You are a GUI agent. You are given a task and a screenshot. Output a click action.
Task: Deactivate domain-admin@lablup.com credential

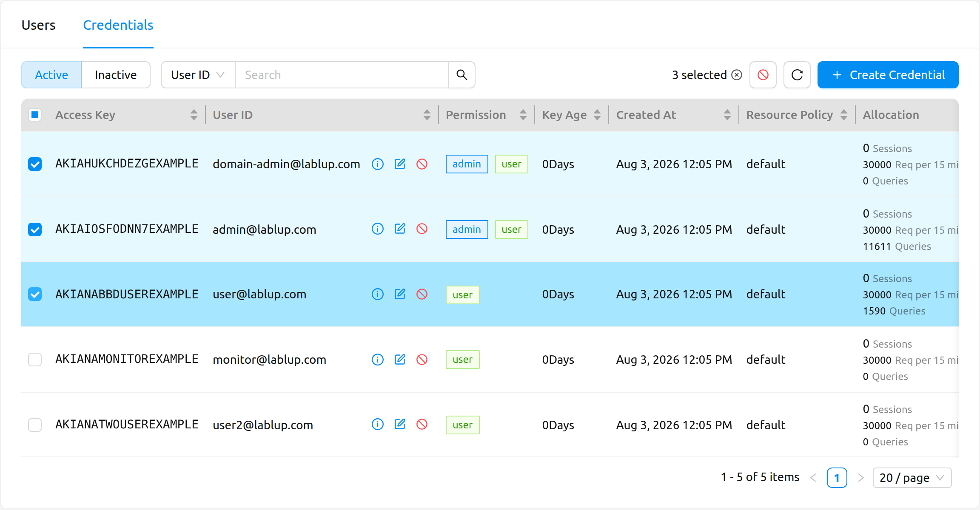click(422, 164)
